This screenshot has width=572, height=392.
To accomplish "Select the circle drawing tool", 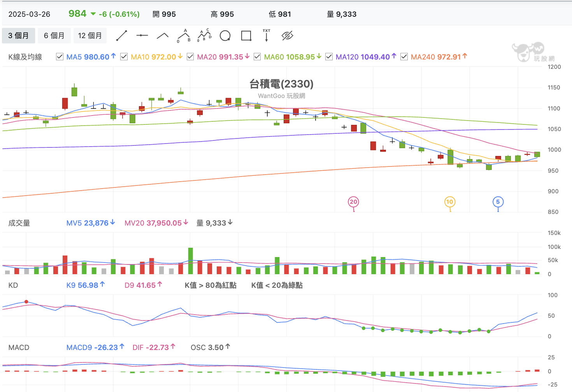I will tap(225, 36).
